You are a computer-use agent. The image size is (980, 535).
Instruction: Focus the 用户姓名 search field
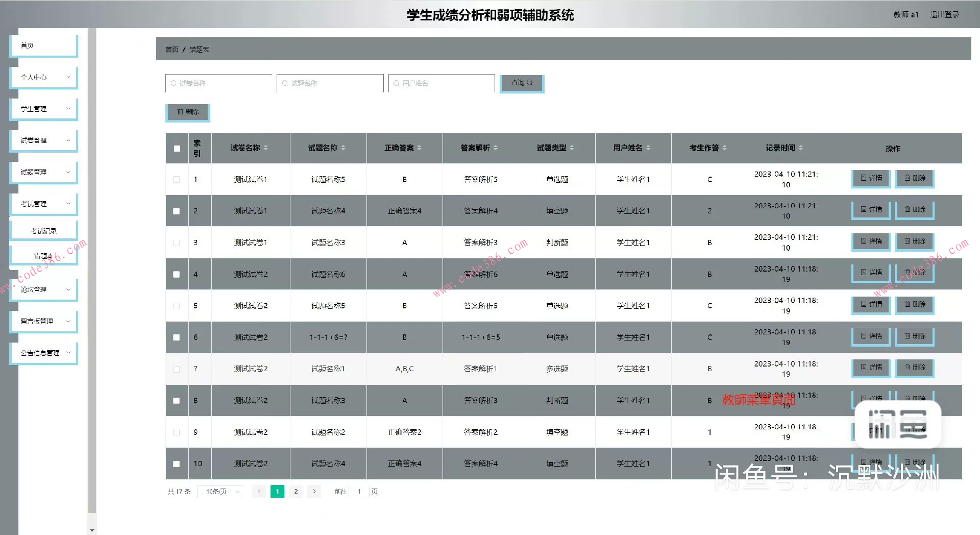point(442,83)
